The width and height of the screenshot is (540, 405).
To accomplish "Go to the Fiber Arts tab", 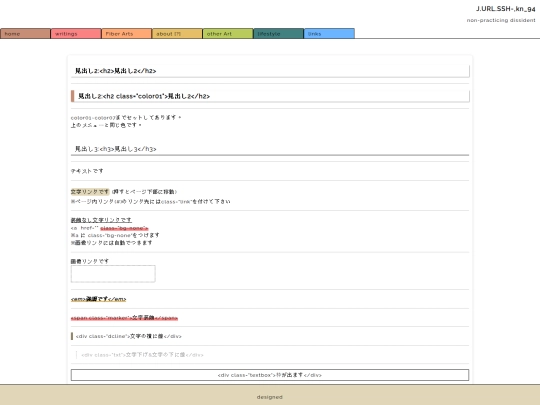I will (x=127, y=34).
